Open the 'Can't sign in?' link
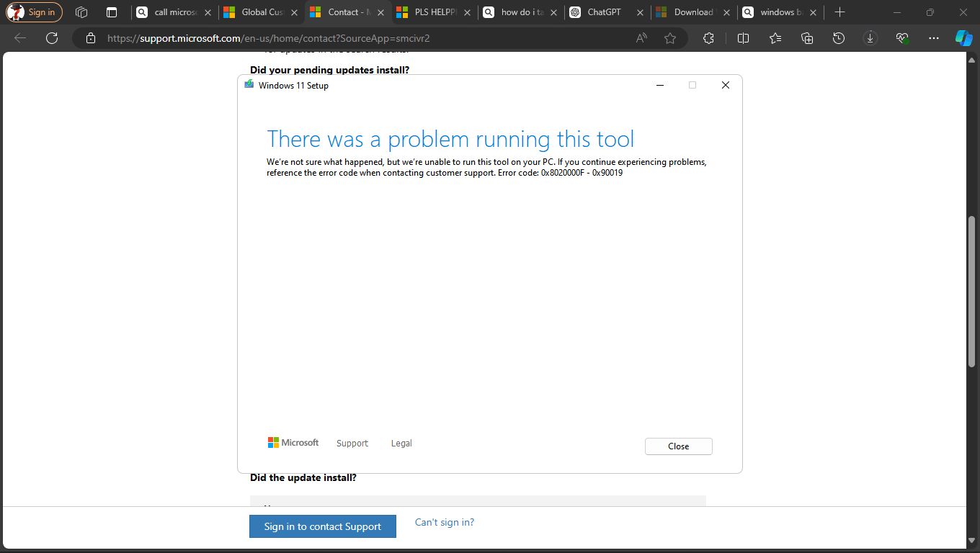This screenshot has height=553, width=980. (445, 523)
